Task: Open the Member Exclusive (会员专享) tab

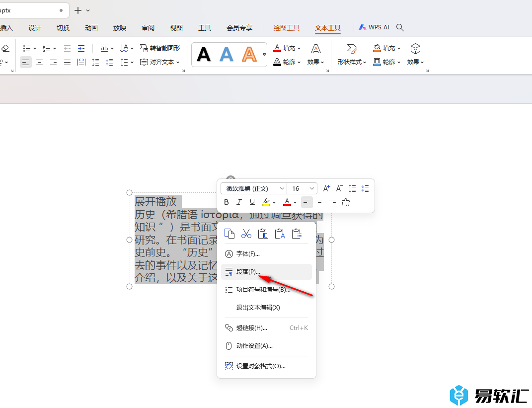Action: click(x=239, y=28)
